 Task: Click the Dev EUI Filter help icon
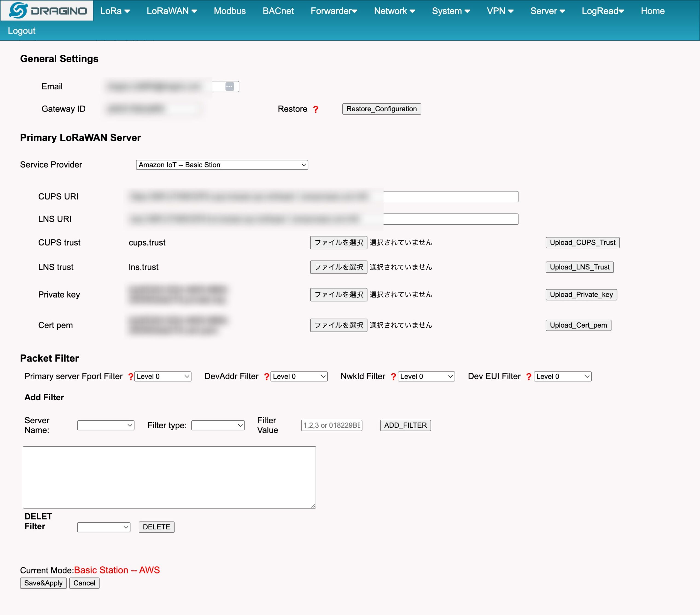pyautogui.click(x=529, y=377)
